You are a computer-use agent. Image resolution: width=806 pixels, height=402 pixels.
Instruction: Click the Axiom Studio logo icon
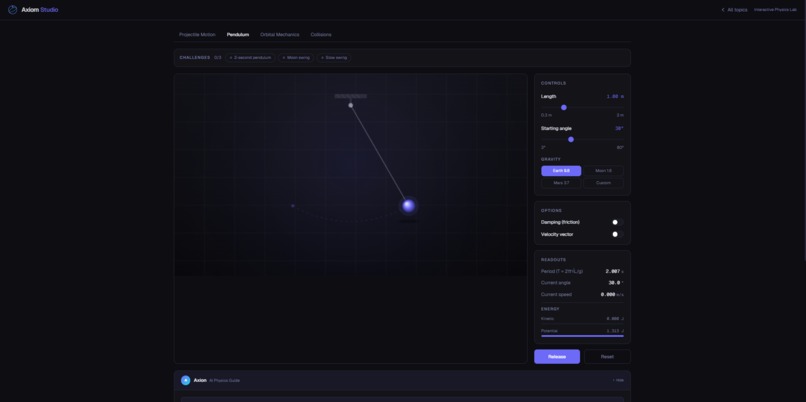click(12, 10)
